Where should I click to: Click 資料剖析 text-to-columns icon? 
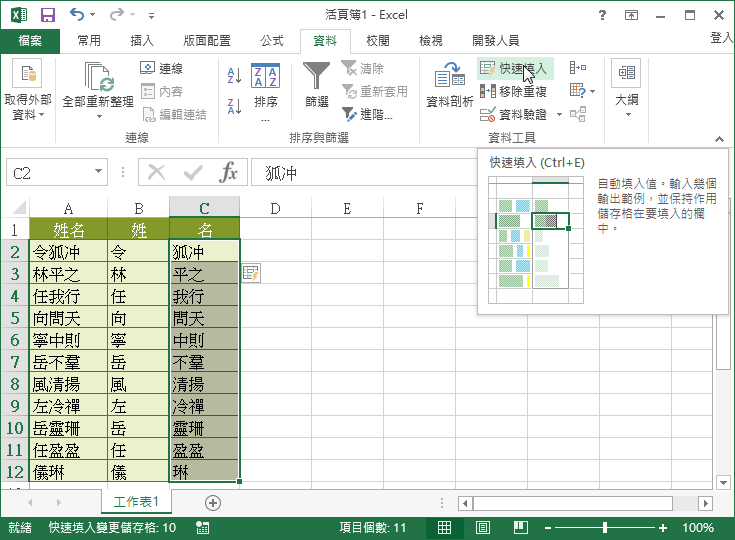coord(450,75)
